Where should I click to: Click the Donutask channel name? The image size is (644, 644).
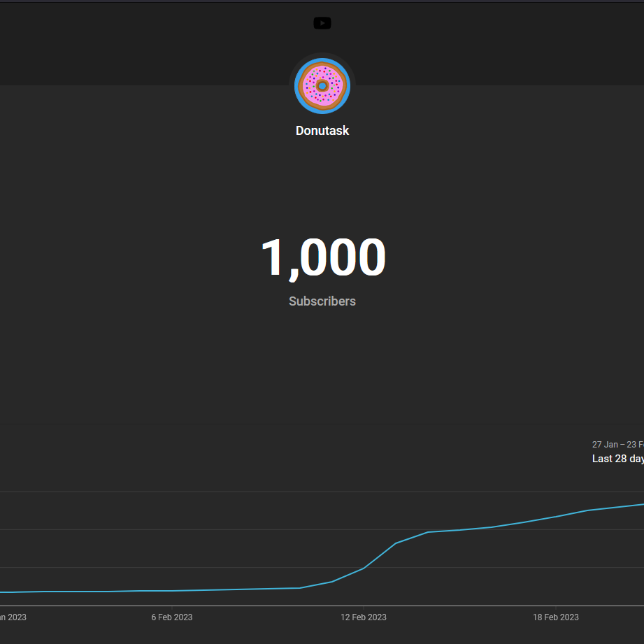click(x=322, y=131)
